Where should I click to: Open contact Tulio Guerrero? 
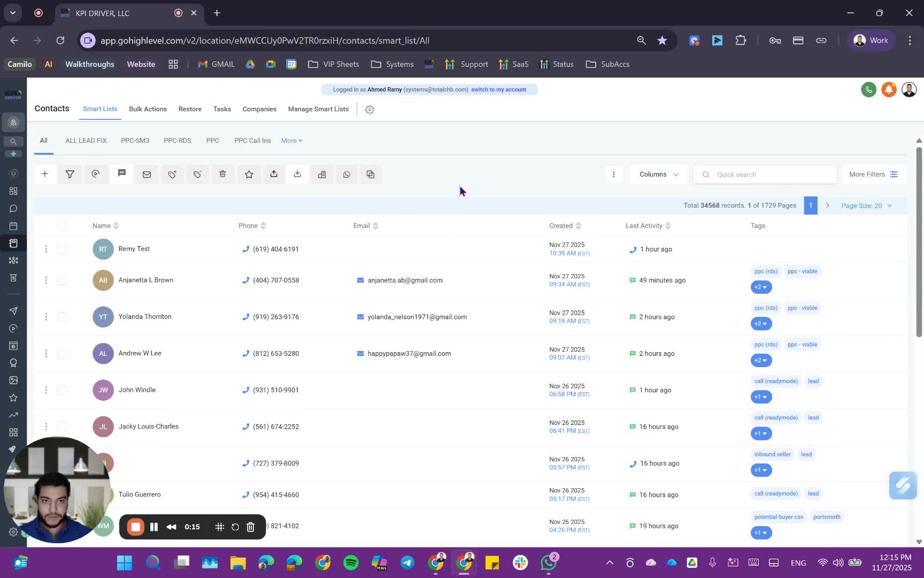[140, 495]
